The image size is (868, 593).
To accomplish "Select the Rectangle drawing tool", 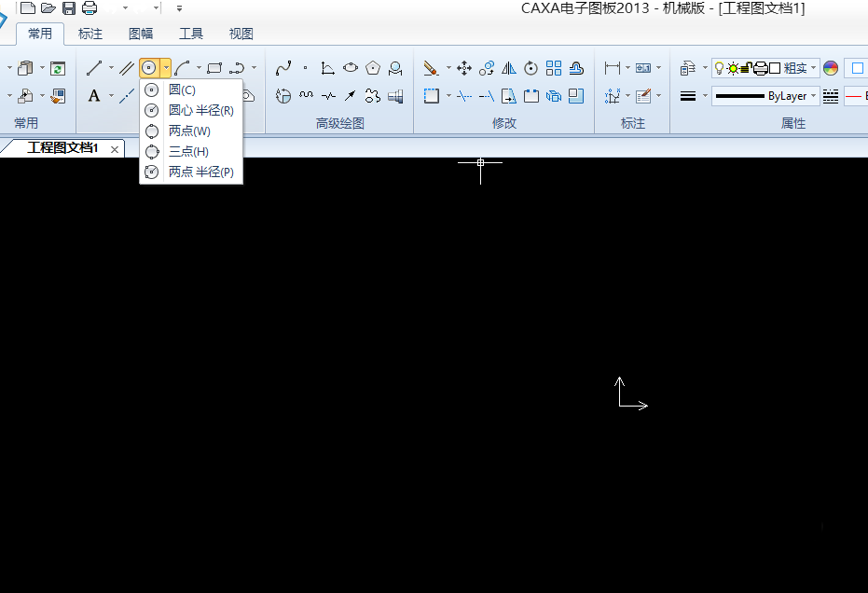I will (x=214, y=68).
